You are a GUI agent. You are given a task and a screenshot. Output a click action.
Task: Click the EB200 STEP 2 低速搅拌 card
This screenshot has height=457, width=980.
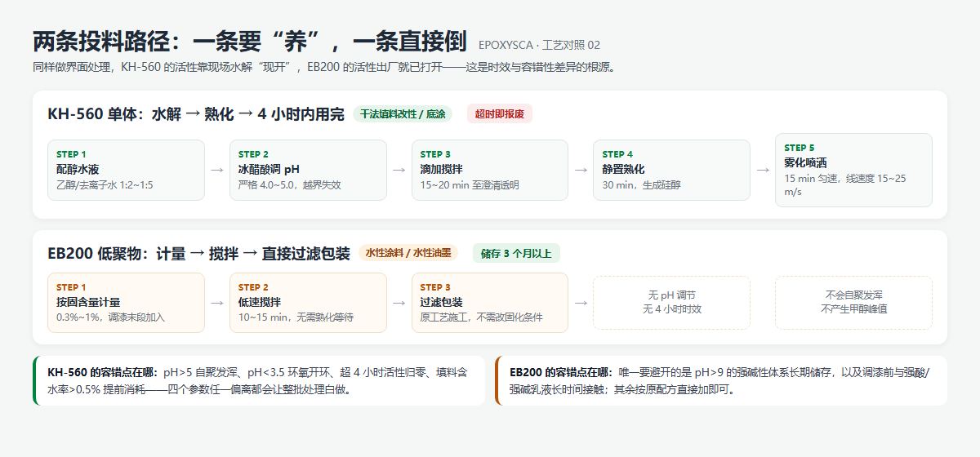pos(308,303)
